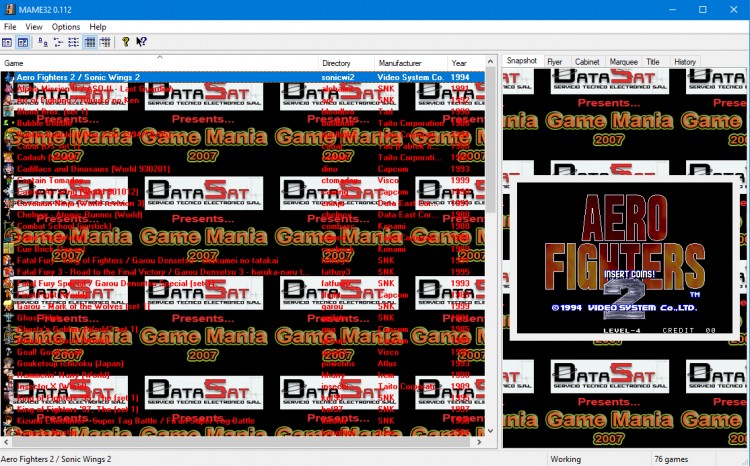The height and width of the screenshot is (466, 750).
Task: Switch to the Cabinet tab
Action: coord(587,62)
